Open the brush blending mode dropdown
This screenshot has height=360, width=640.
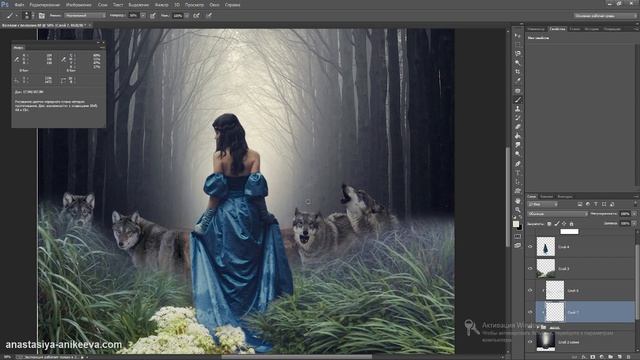85,16
